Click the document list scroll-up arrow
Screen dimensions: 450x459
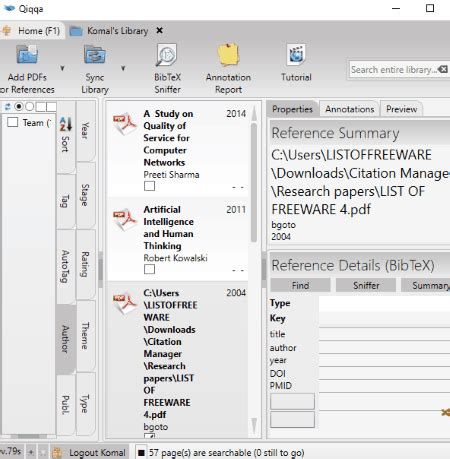[254, 113]
